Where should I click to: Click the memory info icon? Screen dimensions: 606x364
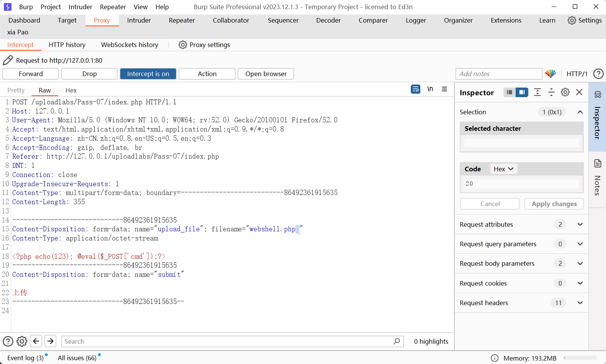(495, 358)
